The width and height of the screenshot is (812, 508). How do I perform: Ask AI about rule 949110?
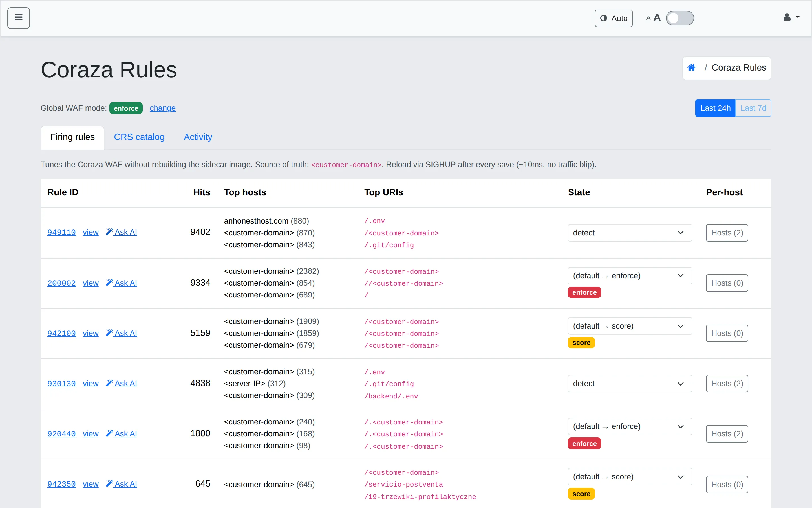122,232
